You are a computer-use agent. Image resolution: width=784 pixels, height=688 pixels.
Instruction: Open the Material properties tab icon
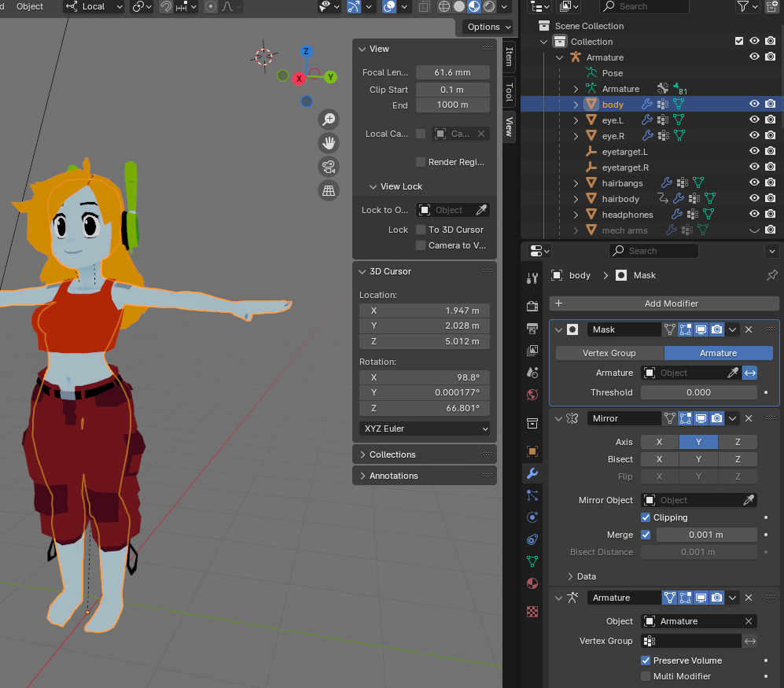pos(532,583)
